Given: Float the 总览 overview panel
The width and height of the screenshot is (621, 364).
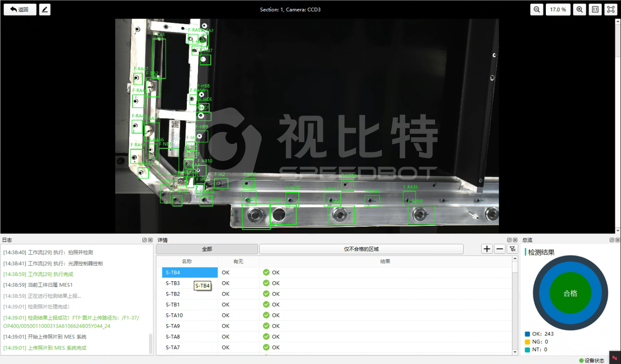Looking at the screenshot, I should (x=612, y=240).
